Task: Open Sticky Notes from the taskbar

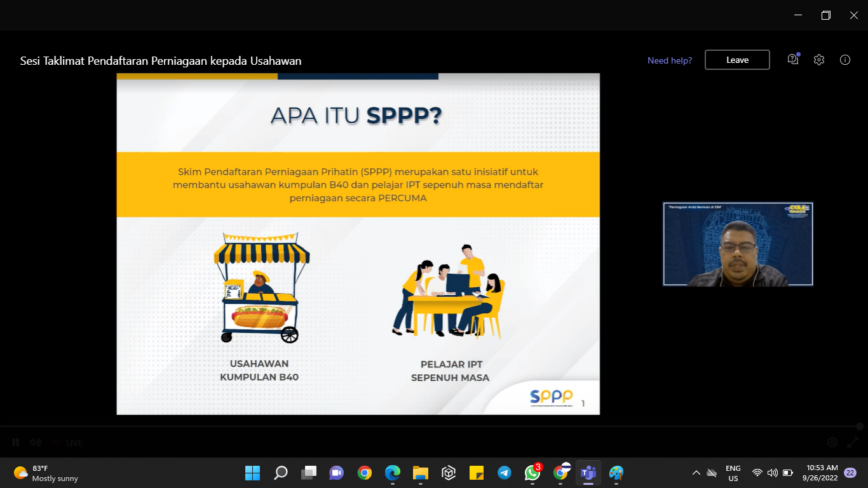Action: coord(477,473)
